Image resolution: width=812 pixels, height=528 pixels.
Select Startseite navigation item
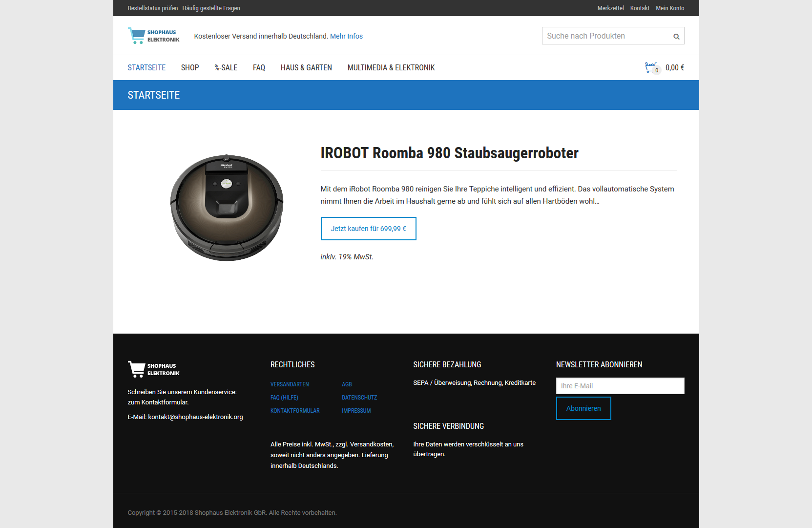(x=146, y=67)
